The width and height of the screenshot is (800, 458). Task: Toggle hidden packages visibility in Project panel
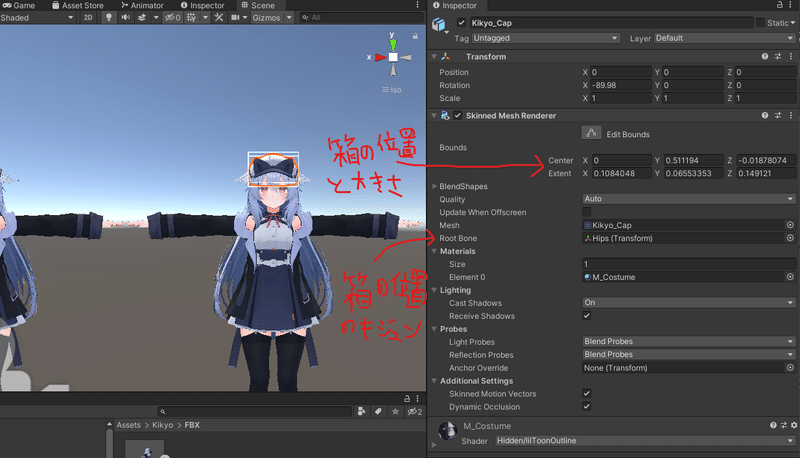tap(414, 412)
